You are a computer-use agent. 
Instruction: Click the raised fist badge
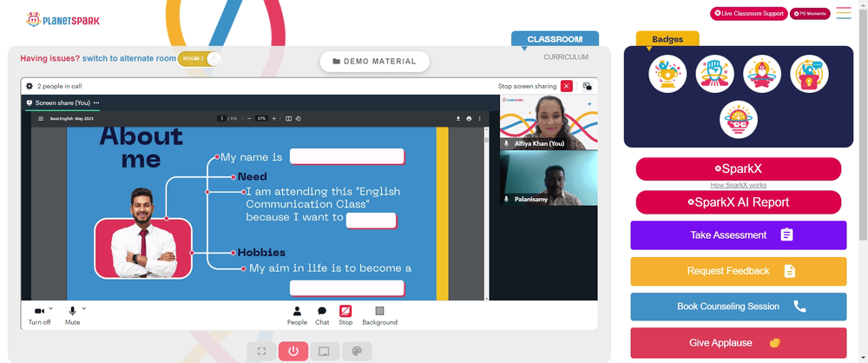715,74
